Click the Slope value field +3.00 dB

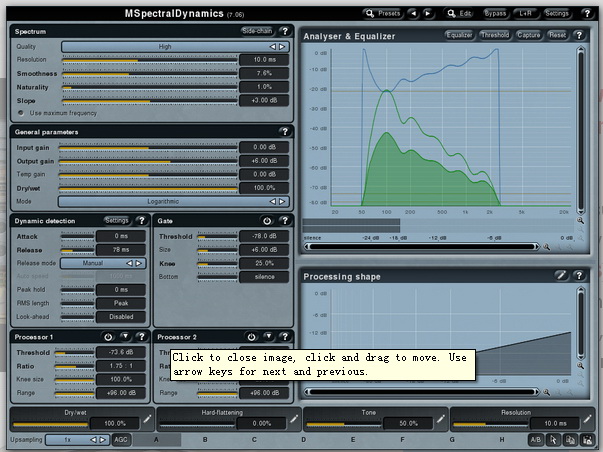(264, 101)
